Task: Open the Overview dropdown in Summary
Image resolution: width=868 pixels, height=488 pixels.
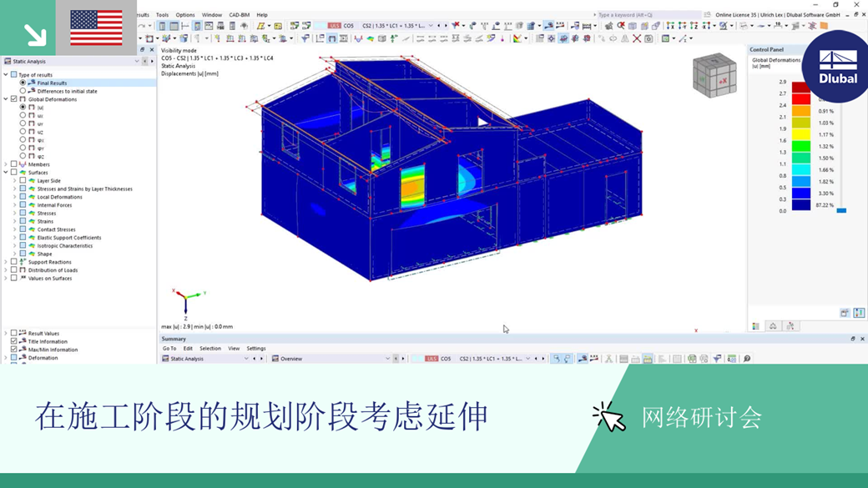Action: (x=387, y=359)
